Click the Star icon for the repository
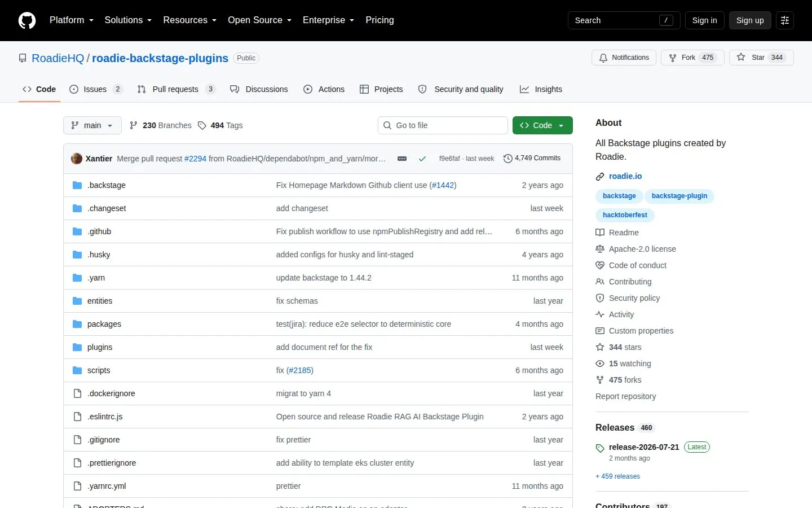This screenshot has width=812, height=508. 741,58
